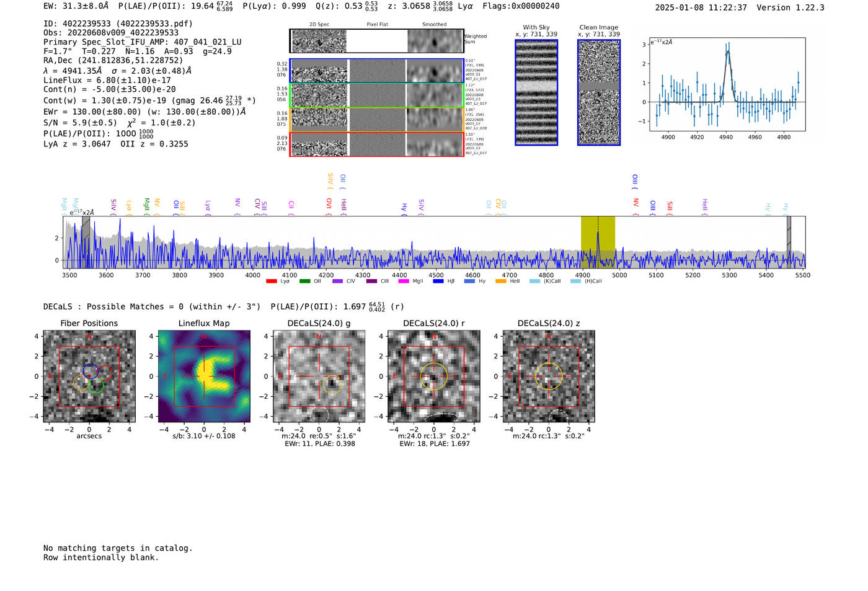Click the 'λ = 4941.35Å' line
Image resolution: width=868 pixels, height=591 pixels.
coord(117,71)
